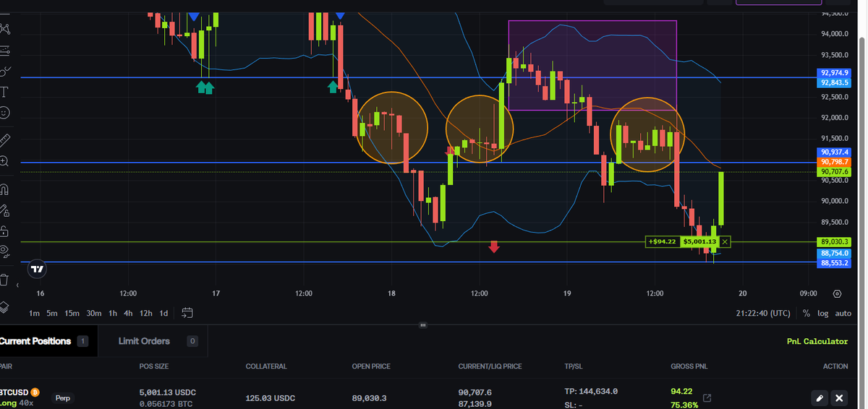
Task: Open the timezone menu showing 21:22:40 (UTC)
Action: [x=762, y=313]
